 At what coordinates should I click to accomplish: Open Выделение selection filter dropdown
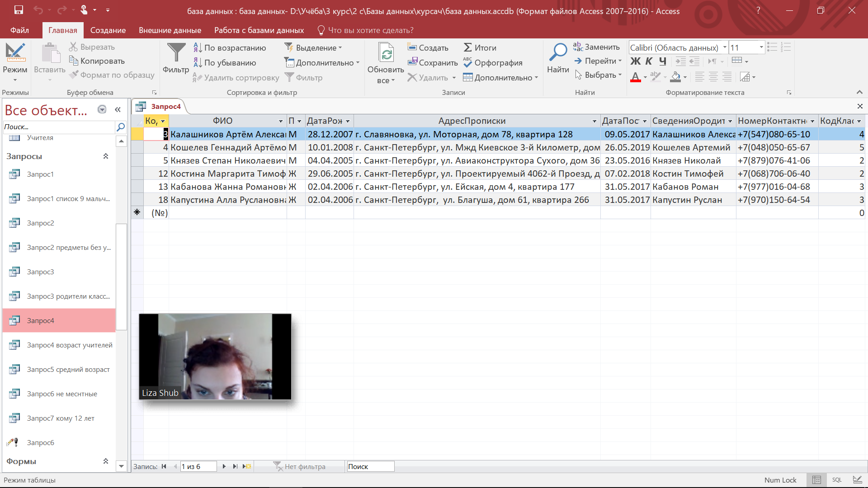point(313,48)
